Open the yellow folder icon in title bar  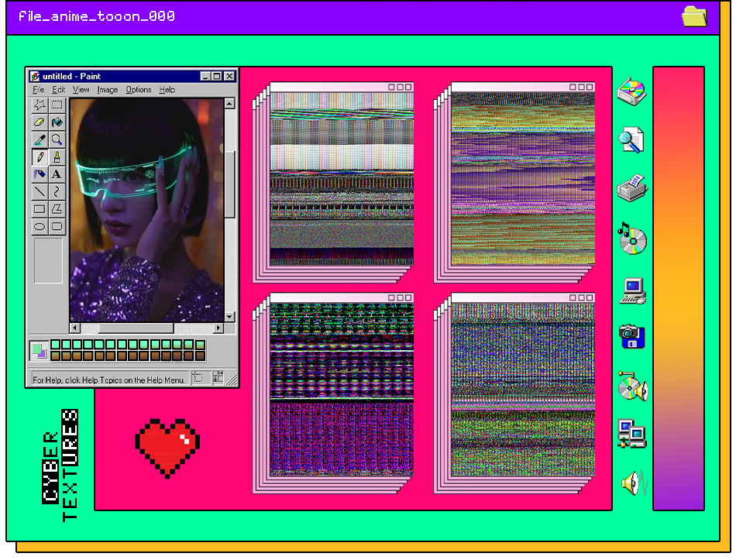click(695, 17)
